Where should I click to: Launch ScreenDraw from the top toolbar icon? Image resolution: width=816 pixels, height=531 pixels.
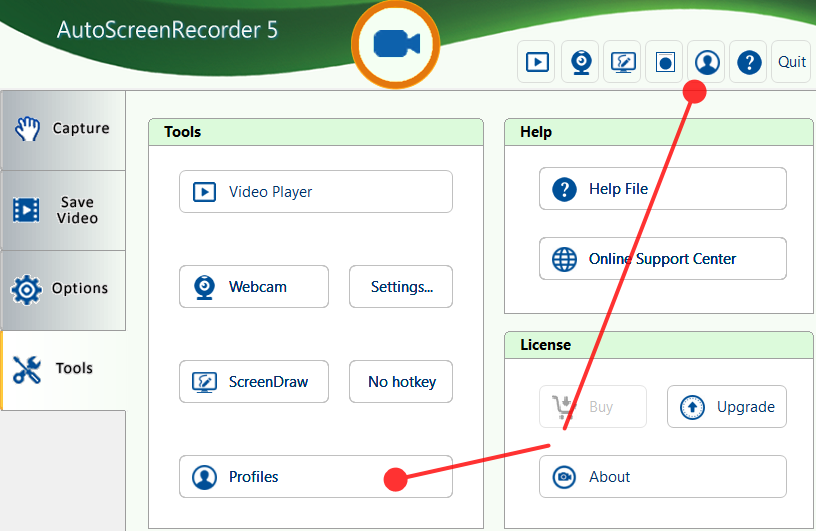623,62
